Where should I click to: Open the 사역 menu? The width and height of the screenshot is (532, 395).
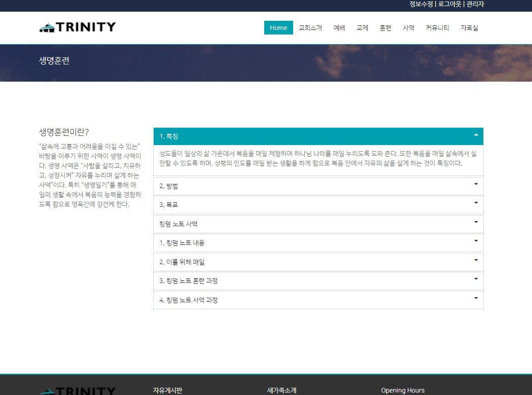tap(408, 28)
